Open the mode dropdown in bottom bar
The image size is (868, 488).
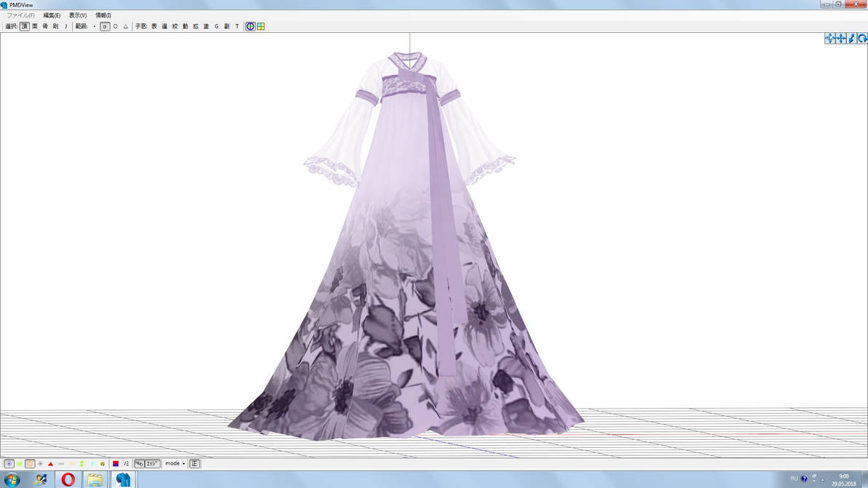tap(173, 463)
